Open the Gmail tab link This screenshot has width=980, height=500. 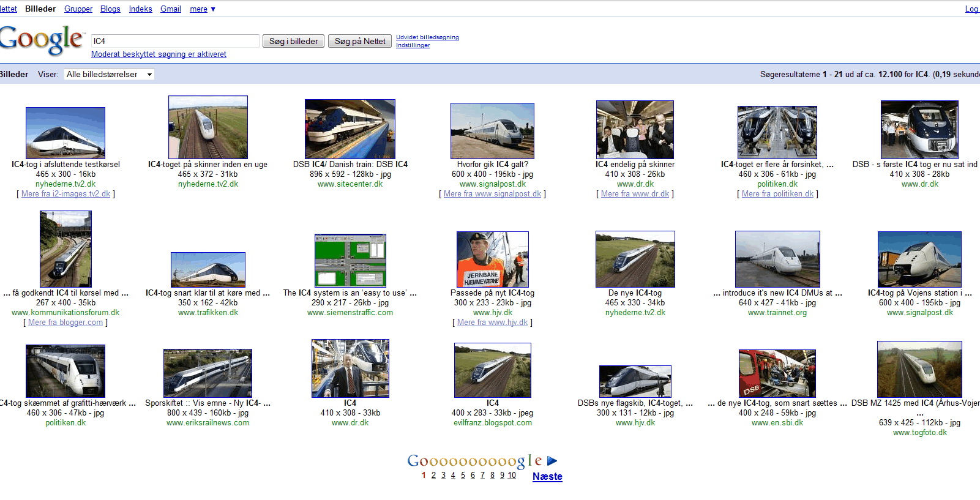pos(171,9)
